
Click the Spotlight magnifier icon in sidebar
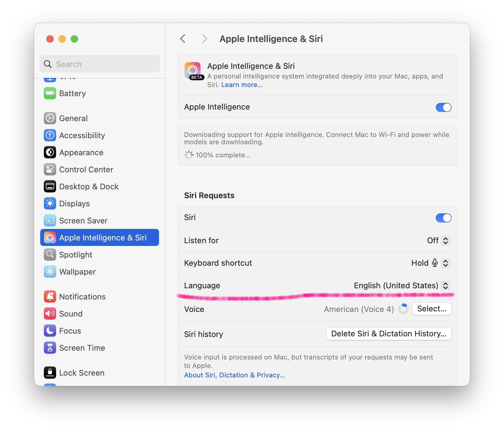(50, 255)
